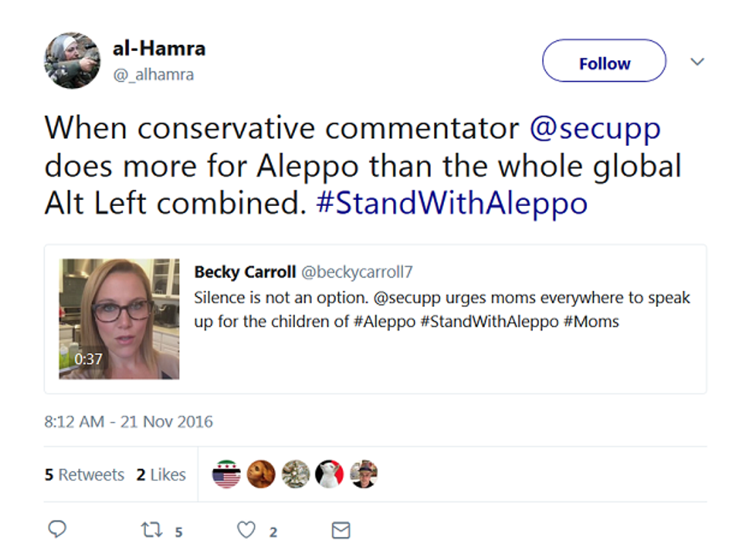Click the second liker avatar, brown and orange
Viewport: 745px width, 560px height.
261,474
